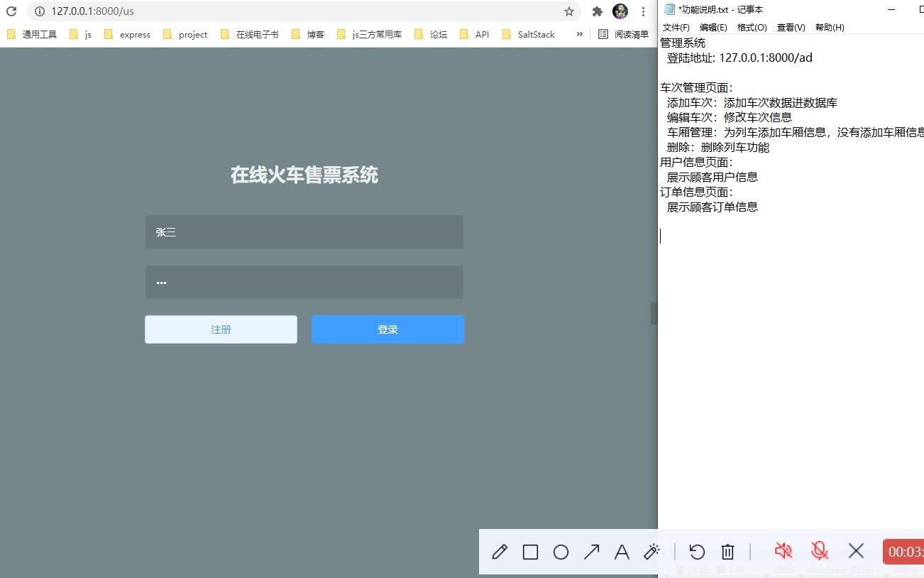Close the annotation toolbar with X
The image size is (924, 578).
pyautogui.click(x=856, y=551)
